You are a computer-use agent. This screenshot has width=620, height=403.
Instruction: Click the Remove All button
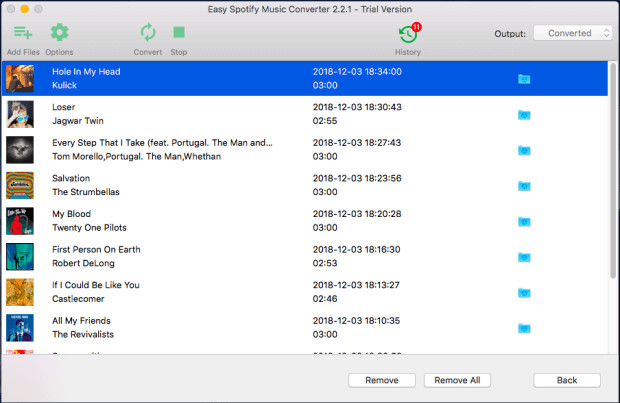tap(457, 380)
